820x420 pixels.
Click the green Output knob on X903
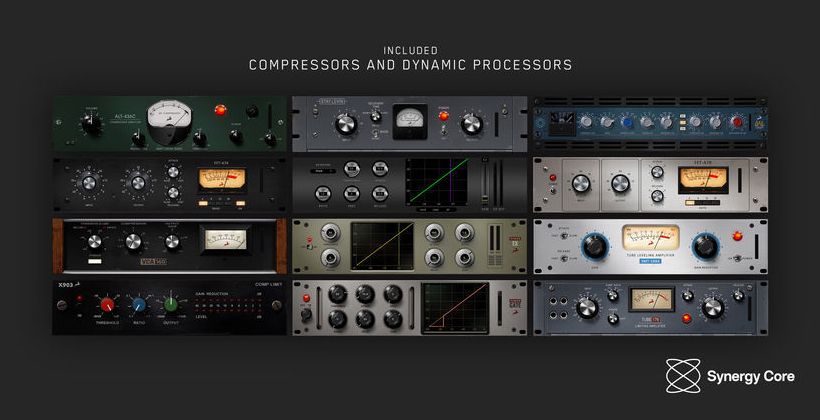tap(171, 305)
